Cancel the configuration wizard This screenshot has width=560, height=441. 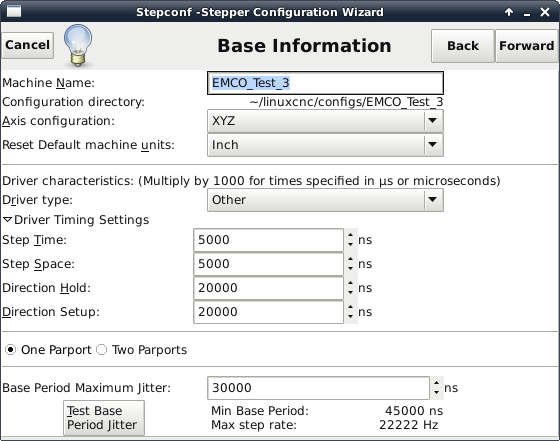tap(28, 45)
